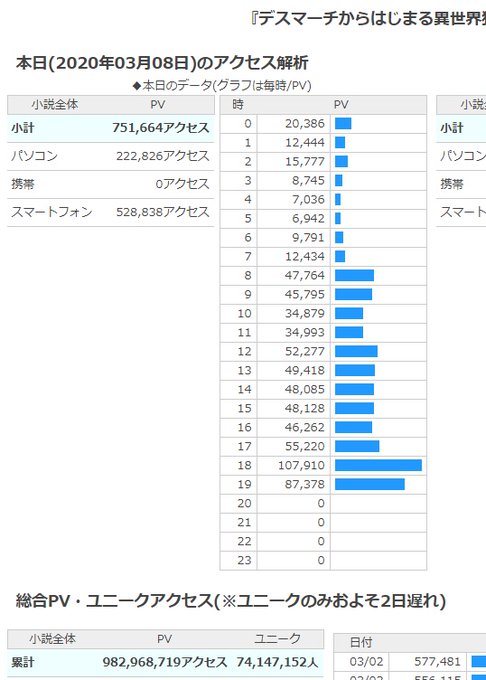Select the パソコン 222,826アクセス row

pos(111,156)
